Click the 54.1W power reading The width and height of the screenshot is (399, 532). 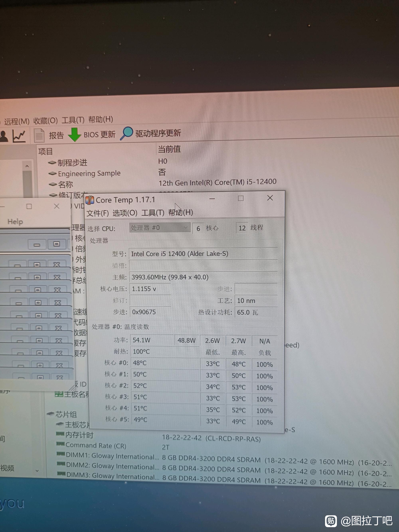tap(152, 340)
